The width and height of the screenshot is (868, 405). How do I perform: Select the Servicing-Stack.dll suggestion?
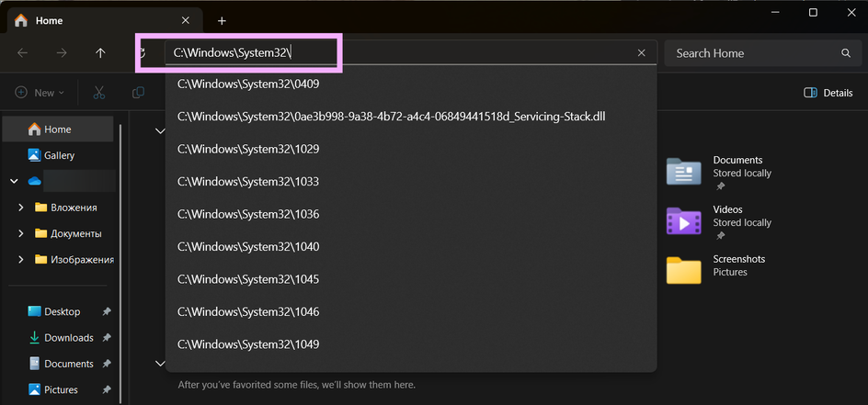coord(411,117)
